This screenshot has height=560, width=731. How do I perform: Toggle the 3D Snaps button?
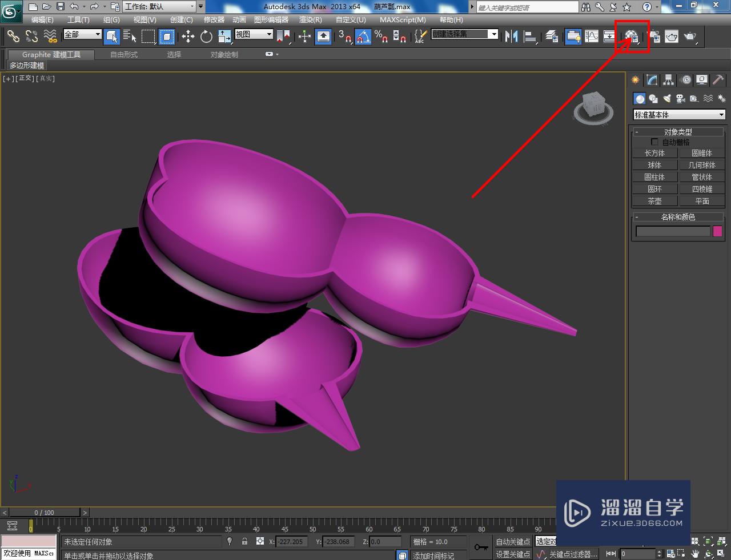[x=344, y=37]
